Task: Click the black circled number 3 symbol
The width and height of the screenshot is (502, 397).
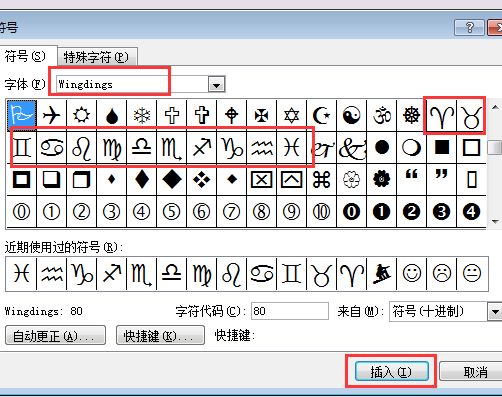Action: (x=442, y=212)
